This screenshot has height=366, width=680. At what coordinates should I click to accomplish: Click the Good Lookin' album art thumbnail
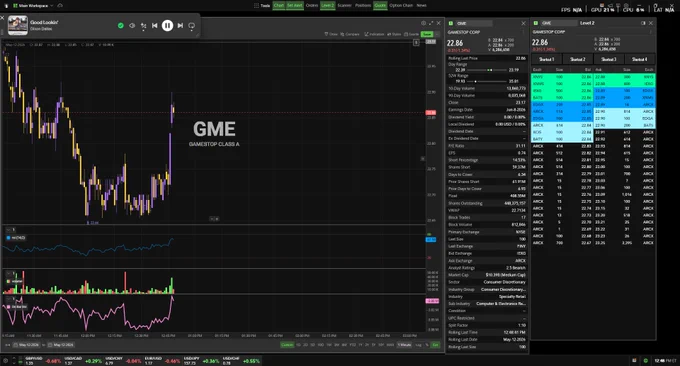(x=18, y=25)
